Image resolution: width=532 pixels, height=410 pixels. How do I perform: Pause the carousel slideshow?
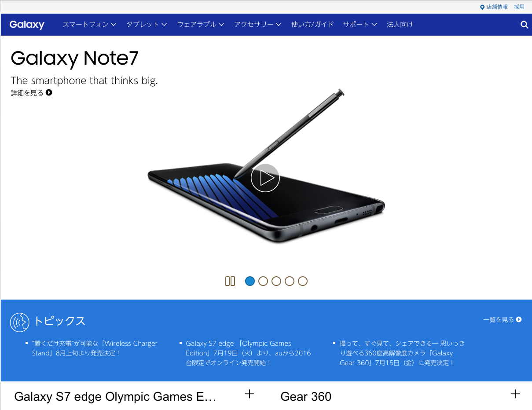pyautogui.click(x=230, y=281)
